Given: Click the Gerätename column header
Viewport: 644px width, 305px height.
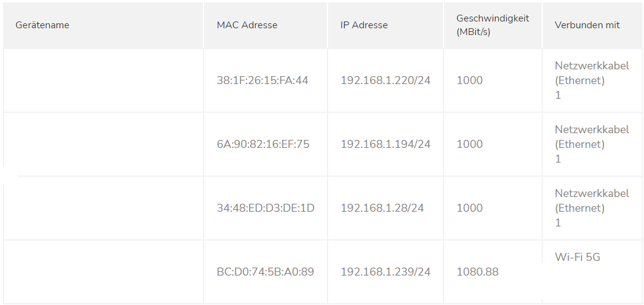Looking at the screenshot, I should pyautogui.click(x=42, y=25).
